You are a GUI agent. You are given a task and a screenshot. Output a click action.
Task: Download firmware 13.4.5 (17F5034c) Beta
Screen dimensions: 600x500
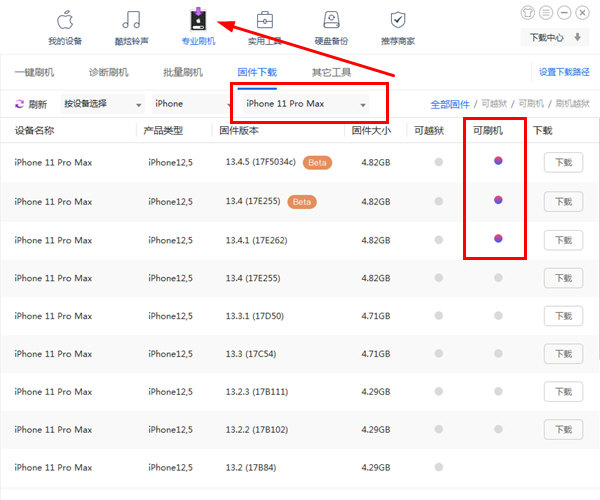[563, 163]
